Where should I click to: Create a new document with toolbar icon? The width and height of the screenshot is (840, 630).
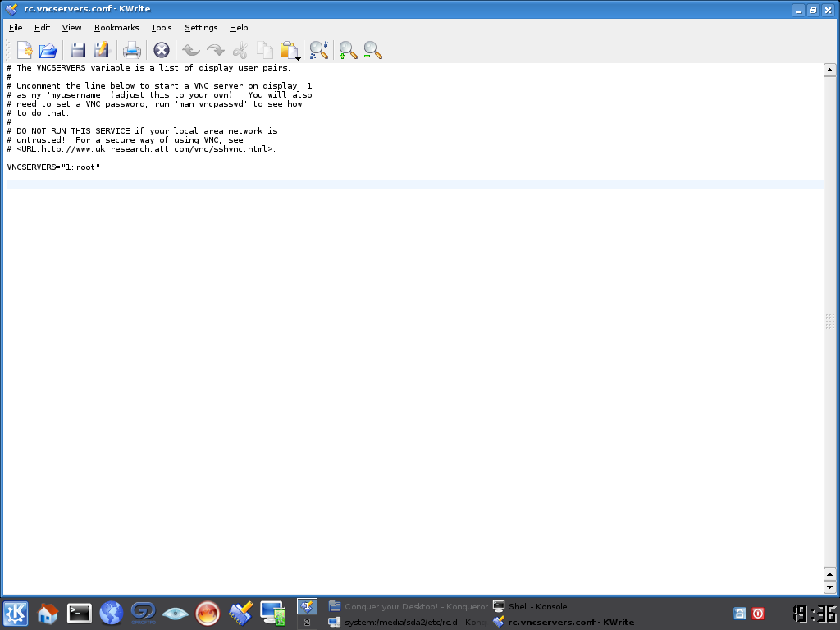pyautogui.click(x=25, y=50)
